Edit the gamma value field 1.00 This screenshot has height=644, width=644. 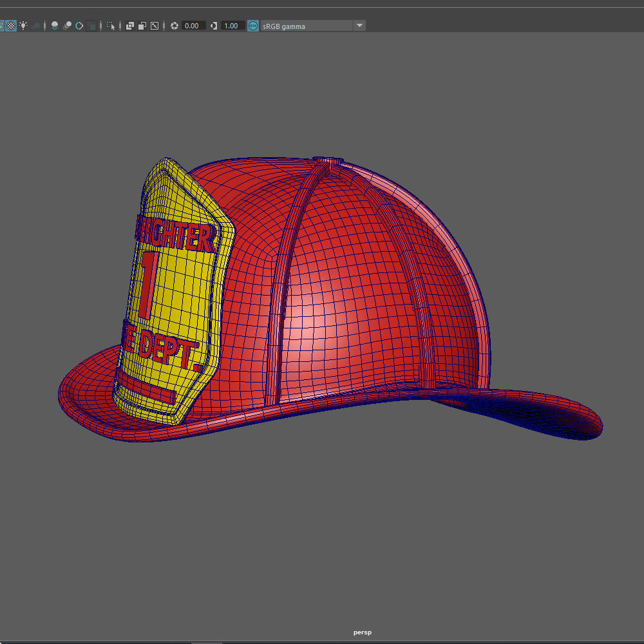232,26
